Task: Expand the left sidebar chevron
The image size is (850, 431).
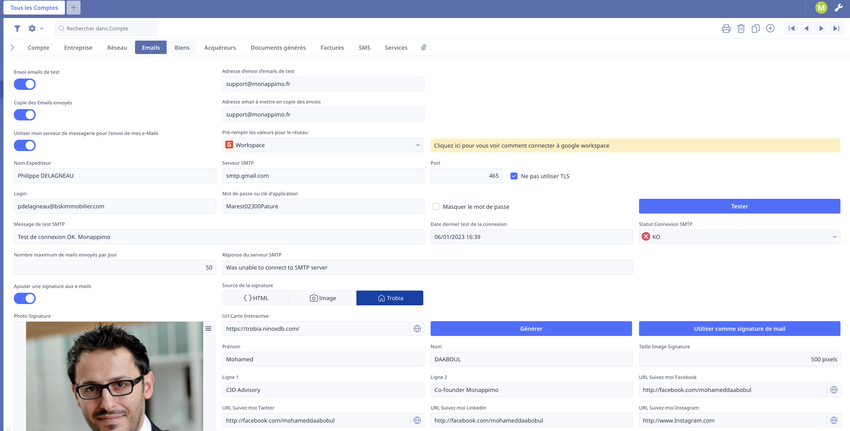Action: pyautogui.click(x=12, y=47)
